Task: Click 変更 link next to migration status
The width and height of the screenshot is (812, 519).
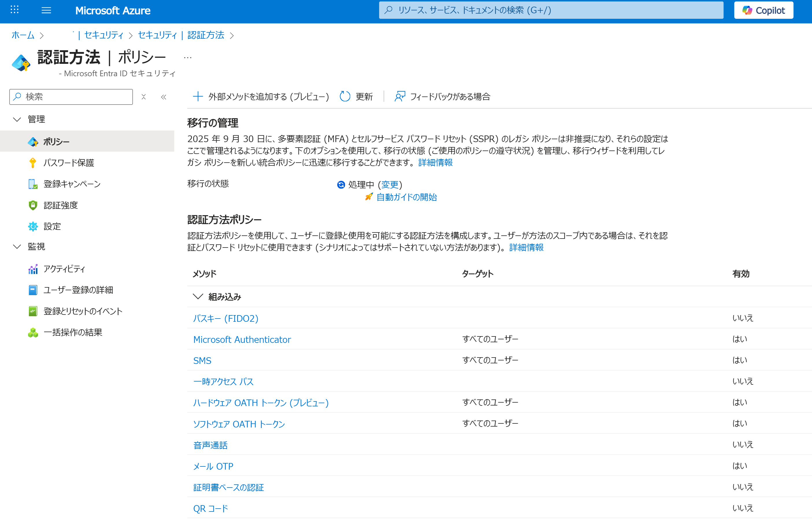Action: pos(390,185)
